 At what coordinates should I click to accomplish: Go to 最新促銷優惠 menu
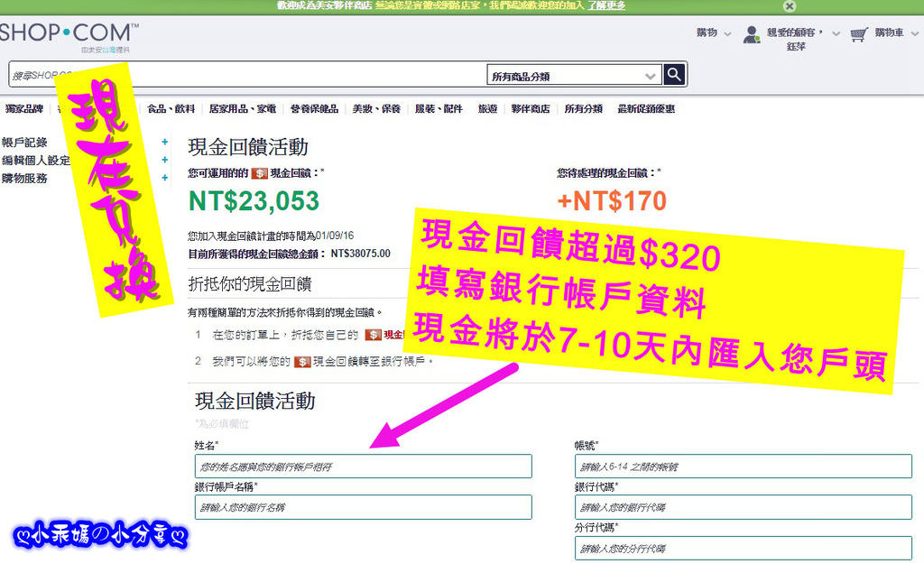click(646, 109)
